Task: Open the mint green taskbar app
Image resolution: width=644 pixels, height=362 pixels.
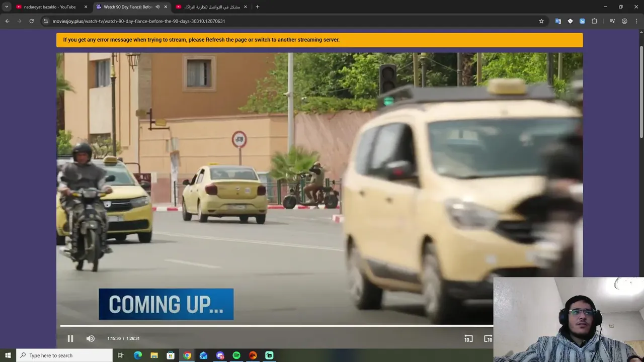Action: [x=270, y=355]
